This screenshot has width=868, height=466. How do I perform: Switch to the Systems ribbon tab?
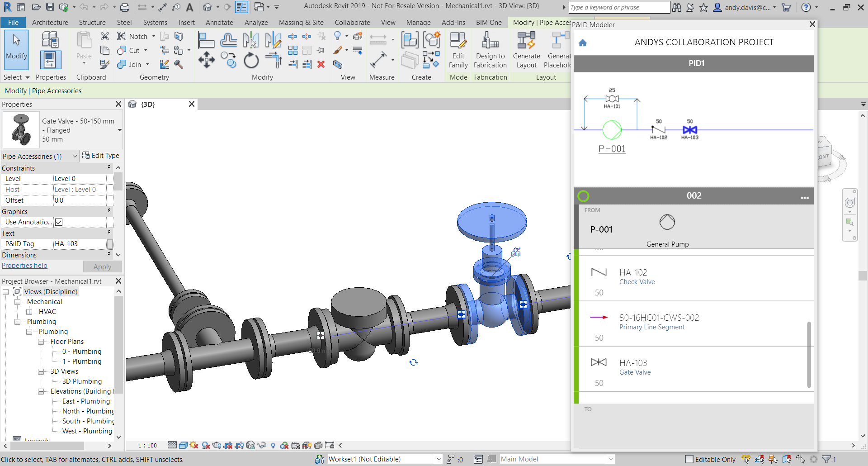(x=155, y=22)
